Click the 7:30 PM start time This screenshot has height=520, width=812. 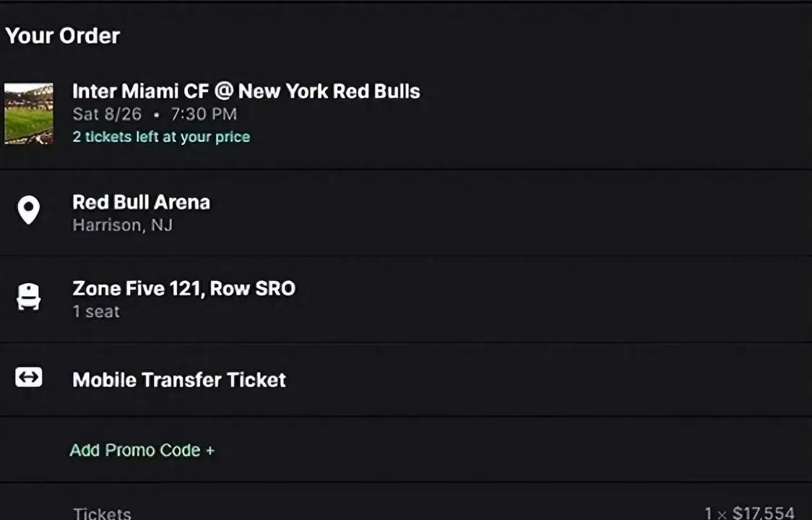tap(204, 114)
